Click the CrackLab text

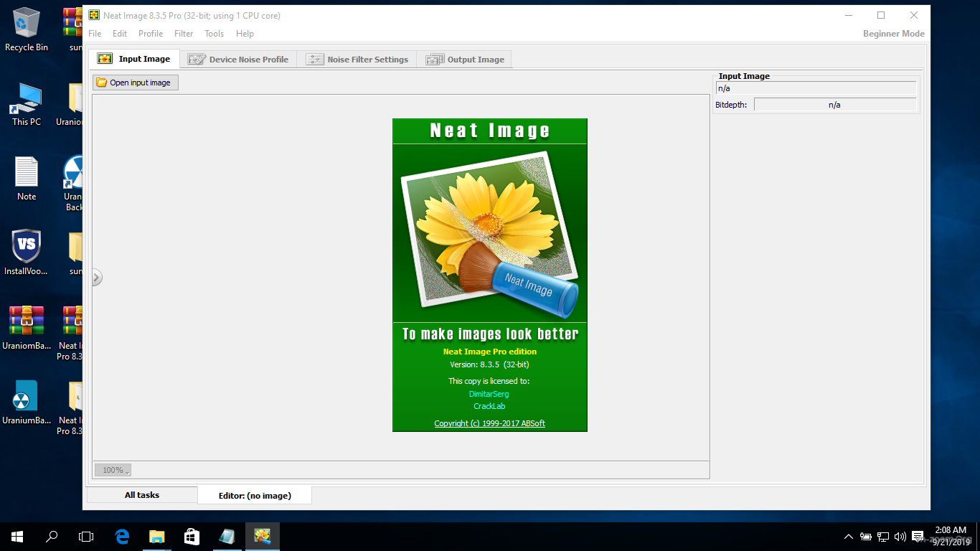[489, 406]
